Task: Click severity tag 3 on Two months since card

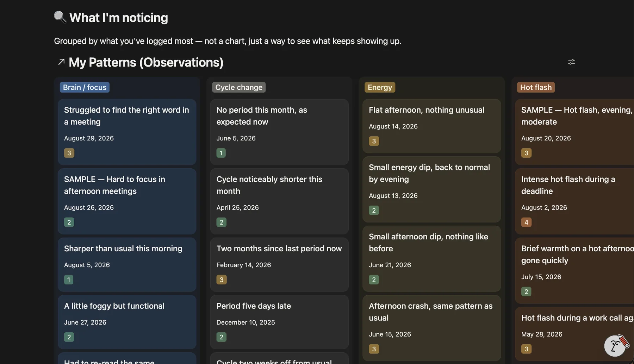Action: click(222, 280)
